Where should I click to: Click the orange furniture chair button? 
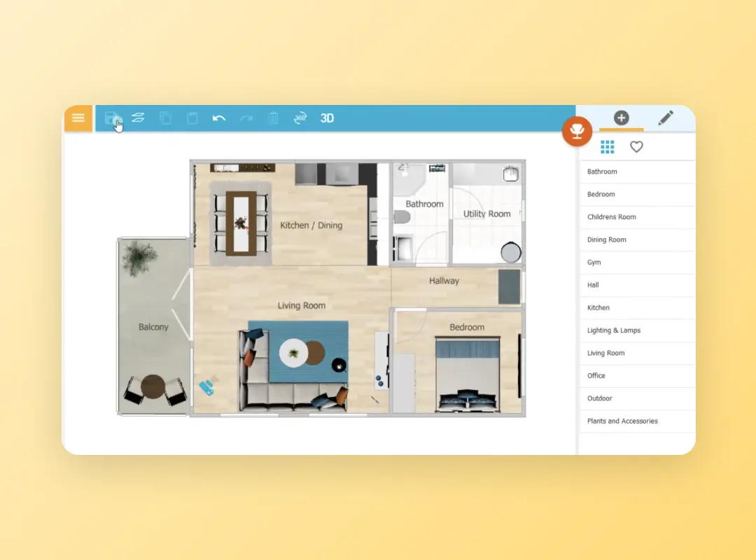577,131
